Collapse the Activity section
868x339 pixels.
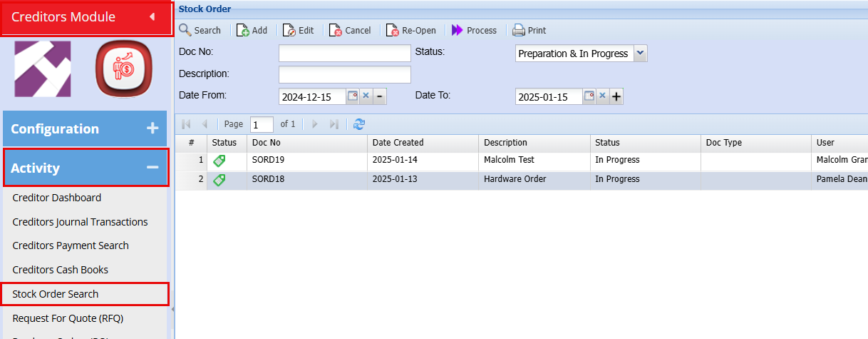(x=152, y=168)
